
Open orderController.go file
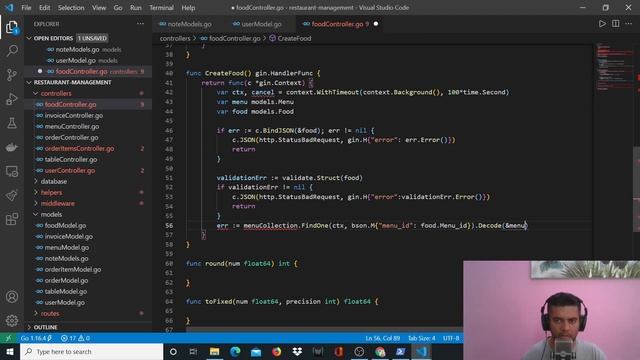tap(71, 138)
